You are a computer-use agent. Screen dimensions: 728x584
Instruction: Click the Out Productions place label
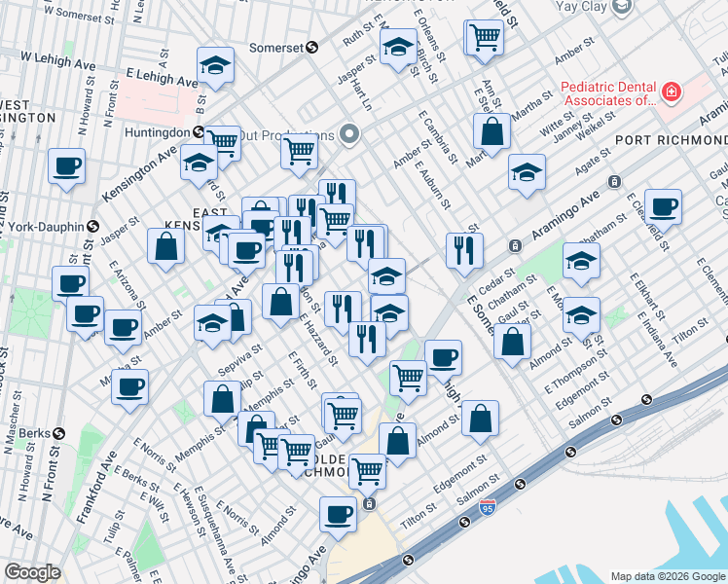[285, 135]
